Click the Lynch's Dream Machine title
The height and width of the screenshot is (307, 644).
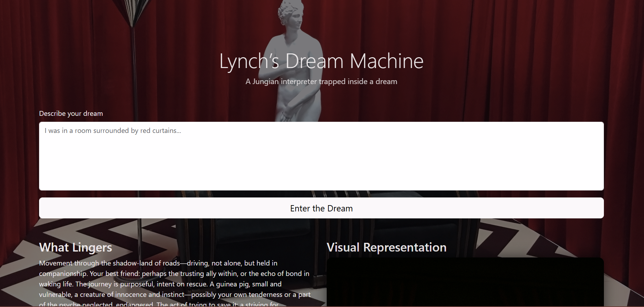point(321,61)
